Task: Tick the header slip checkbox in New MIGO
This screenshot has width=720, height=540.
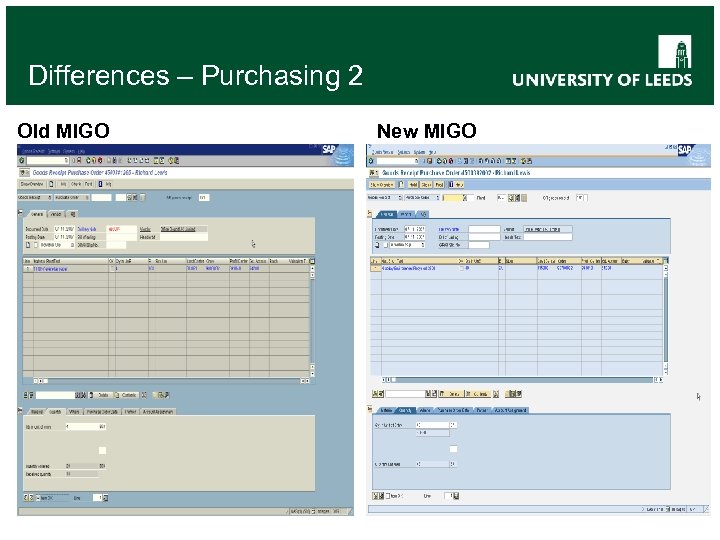Action: [386, 245]
